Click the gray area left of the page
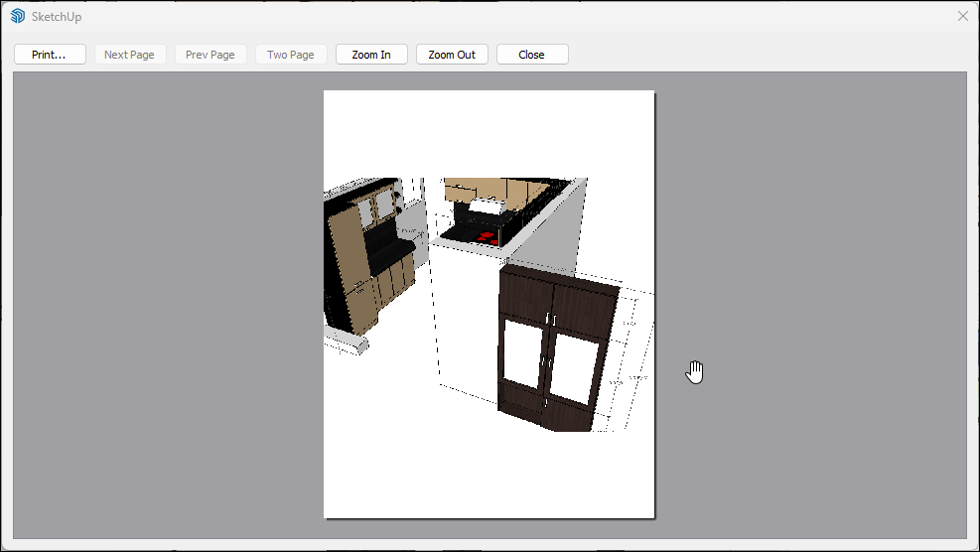 pos(169,298)
